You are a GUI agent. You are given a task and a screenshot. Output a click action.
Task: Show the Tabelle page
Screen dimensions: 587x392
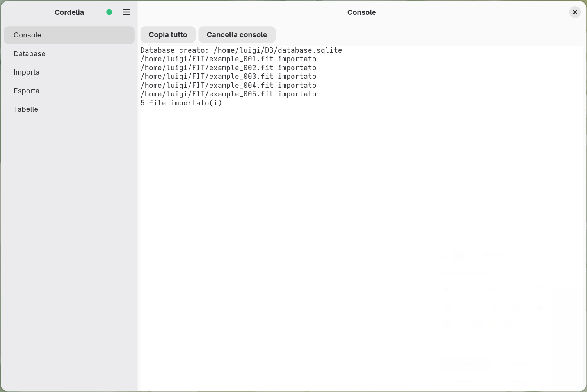(69, 109)
